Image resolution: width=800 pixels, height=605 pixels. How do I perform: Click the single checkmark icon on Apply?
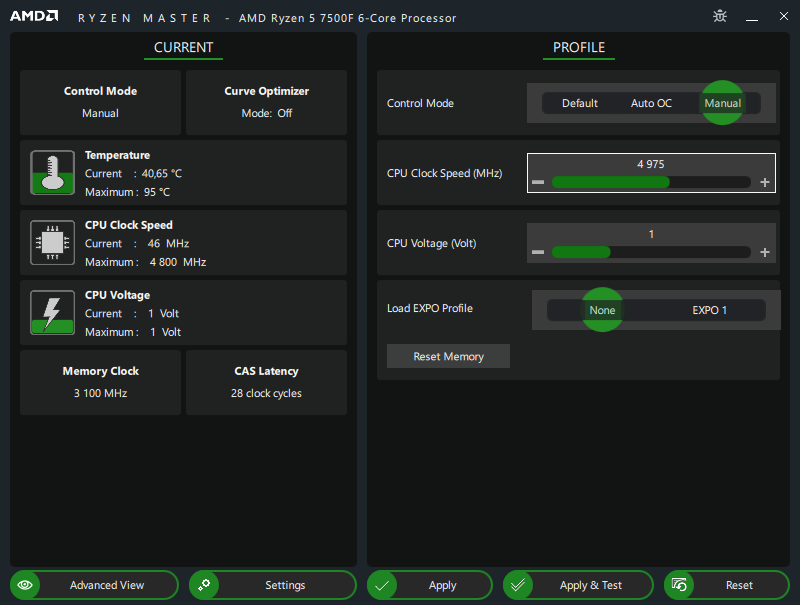[x=382, y=585]
